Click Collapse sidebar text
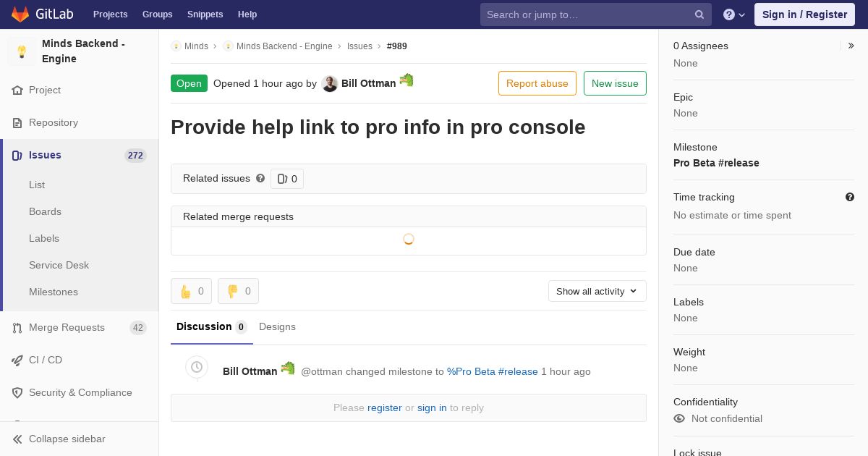The width and height of the screenshot is (868, 456). [x=67, y=439]
